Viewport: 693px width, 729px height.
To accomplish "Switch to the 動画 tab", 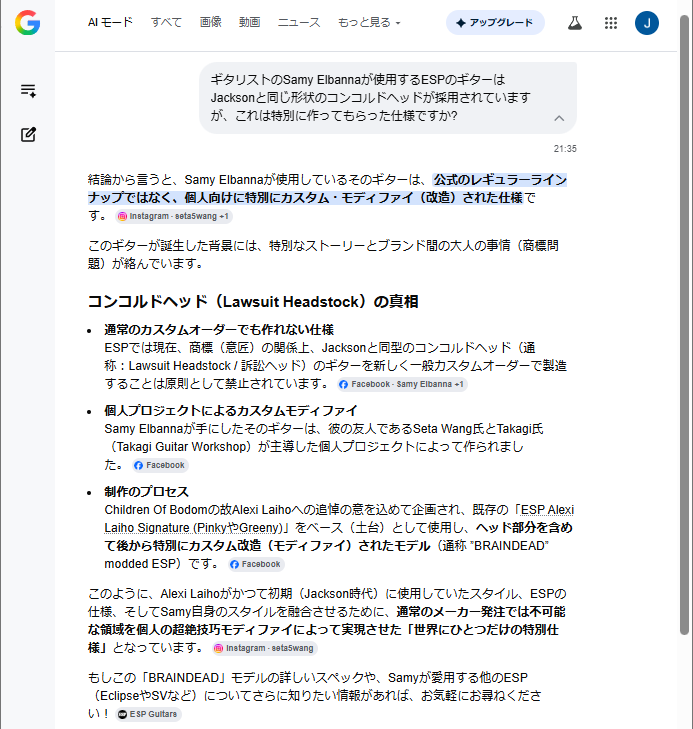I will [250, 22].
